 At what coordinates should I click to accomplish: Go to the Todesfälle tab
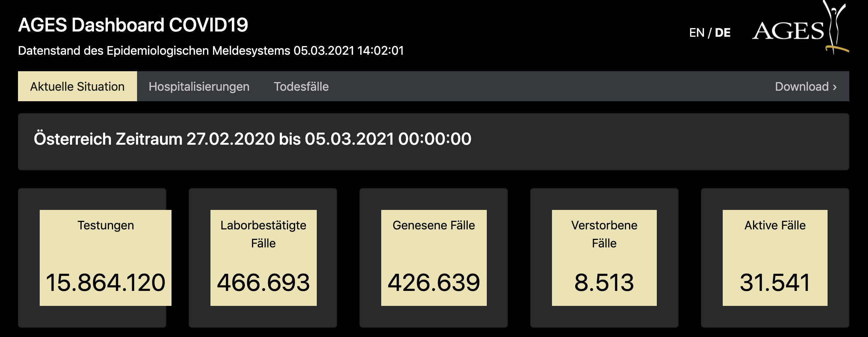tap(301, 87)
